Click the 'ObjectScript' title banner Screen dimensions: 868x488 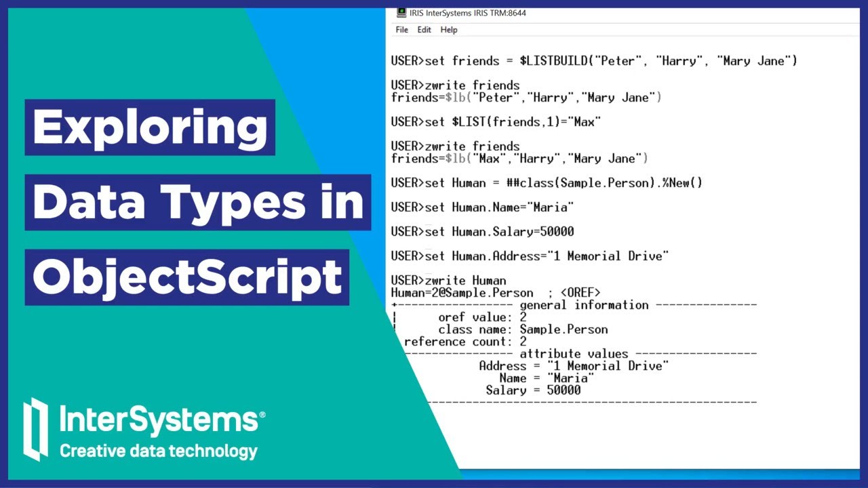[x=187, y=277]
